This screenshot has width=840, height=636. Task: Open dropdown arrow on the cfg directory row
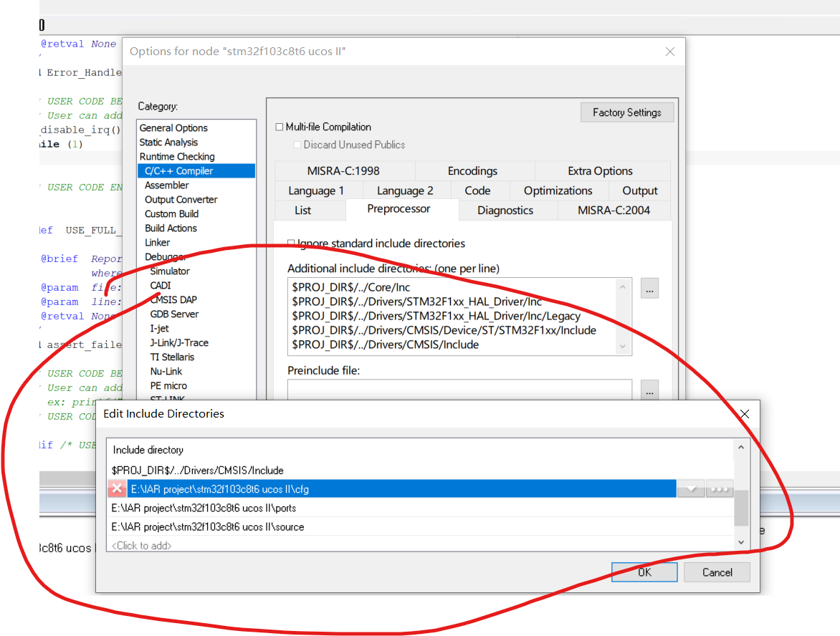pyautogui.click(x=691, y=488)
